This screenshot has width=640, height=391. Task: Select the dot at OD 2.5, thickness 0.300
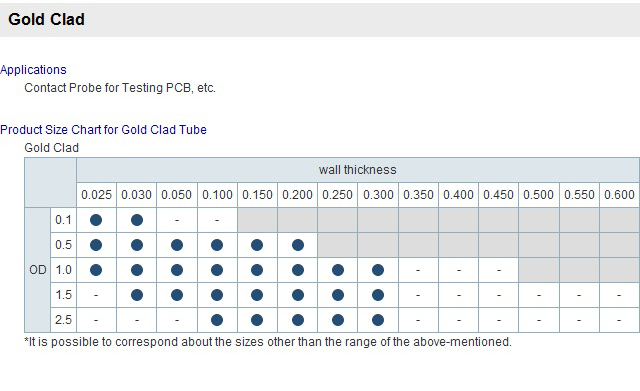coord(378,320)
